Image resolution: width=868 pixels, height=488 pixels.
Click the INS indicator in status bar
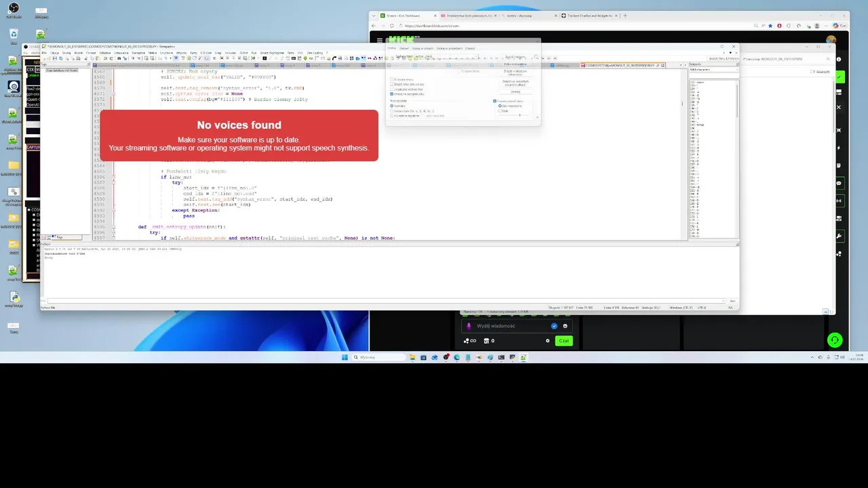pyautogui.click(x=730, y=307)
